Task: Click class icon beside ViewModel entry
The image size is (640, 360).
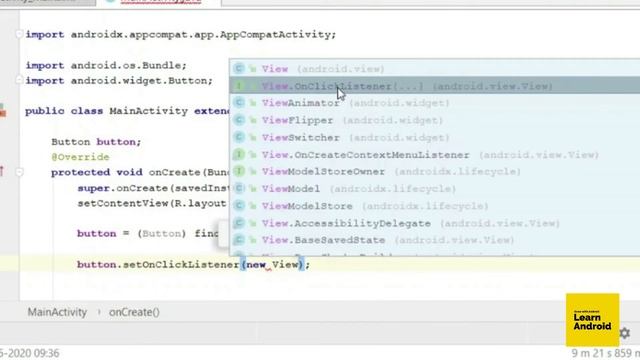Action: point(239,189)
